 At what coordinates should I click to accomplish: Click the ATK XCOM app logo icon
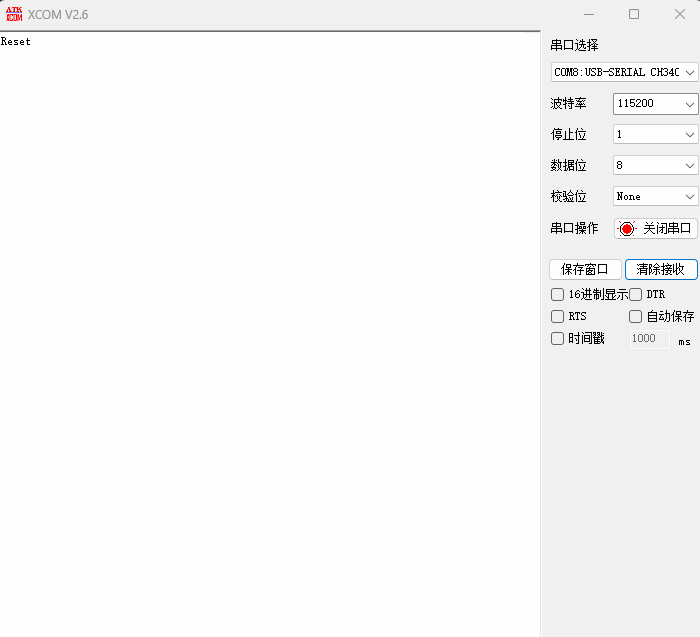[x=14, y=14]
